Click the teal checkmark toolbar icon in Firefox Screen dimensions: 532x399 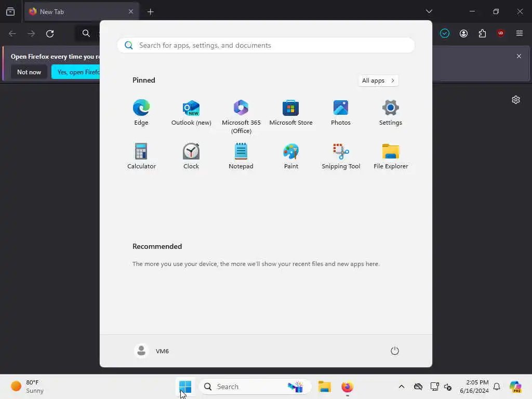445,33
